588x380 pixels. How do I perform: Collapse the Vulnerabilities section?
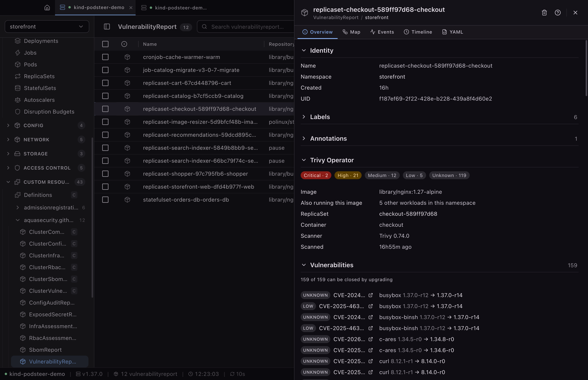pyautogui.click(x=304, y=265)
